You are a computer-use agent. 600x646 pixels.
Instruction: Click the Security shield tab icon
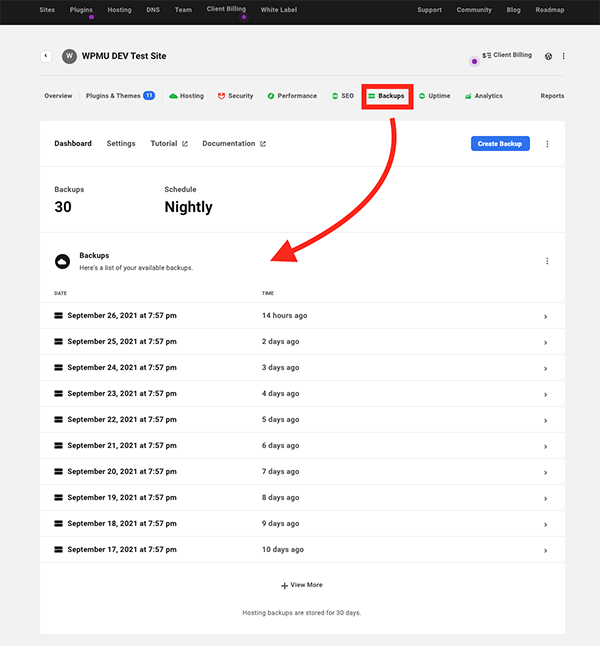pyautogui.click(x=222, y=96)
